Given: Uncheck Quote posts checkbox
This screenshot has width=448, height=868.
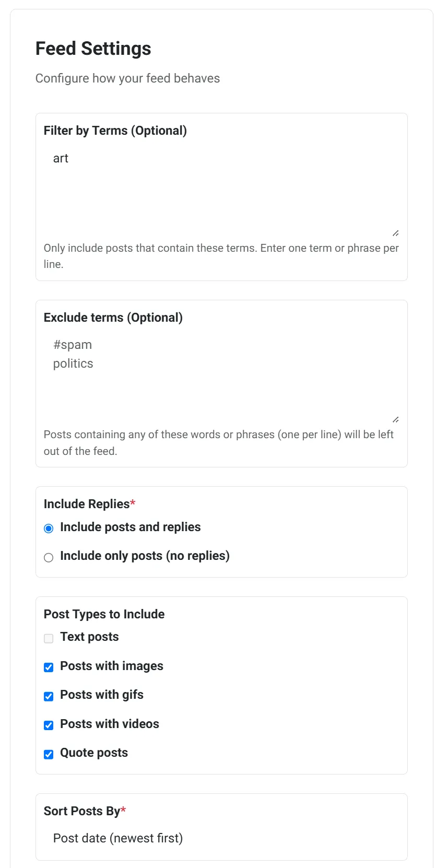Looking at the screenshot, I should (49, 754).
